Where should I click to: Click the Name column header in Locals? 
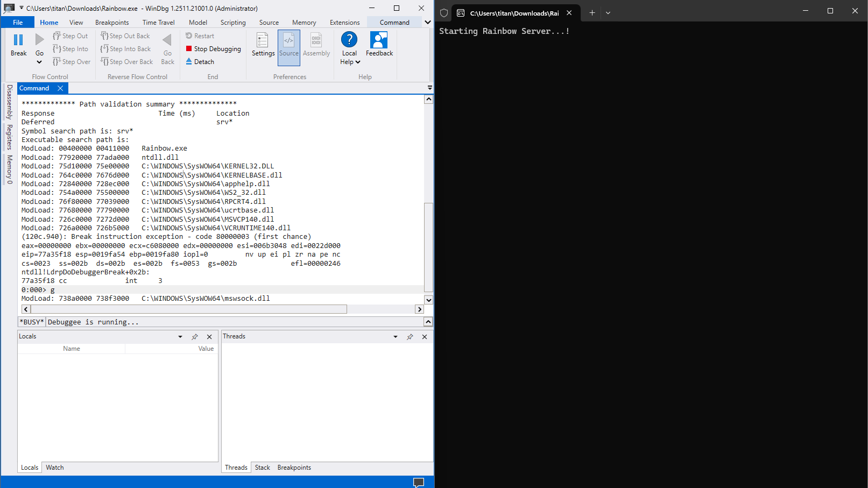(x=72, y=349)
